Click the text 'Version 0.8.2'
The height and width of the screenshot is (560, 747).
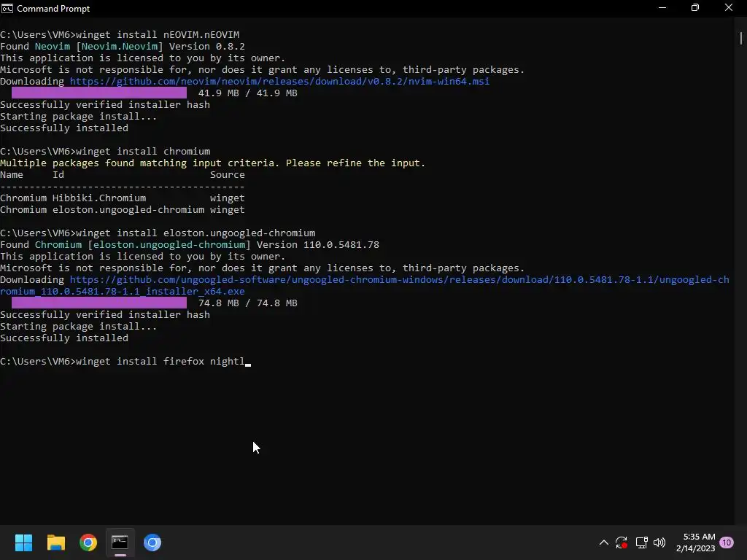tap(206, 47)
